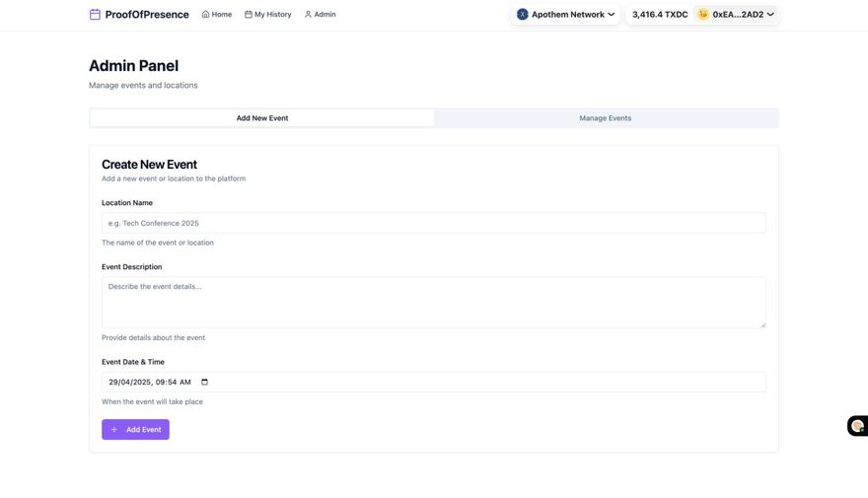Click the Apothem Network logo icon
The image size is (868, 498).
[x=523, y=15]
